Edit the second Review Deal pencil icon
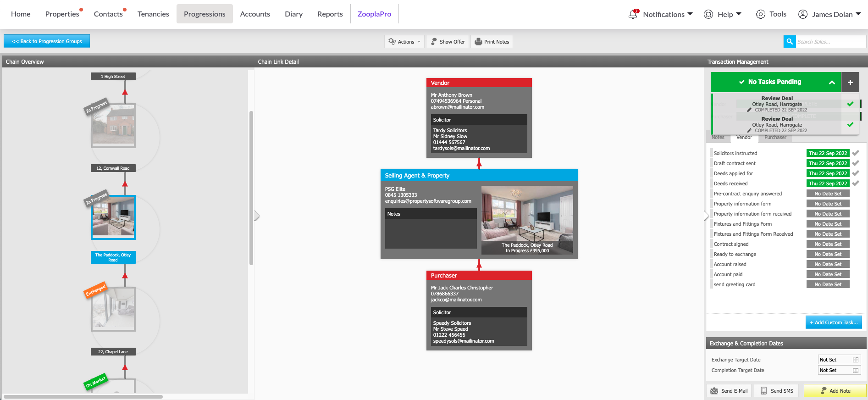Image resolution: width=868 pixels, height=400 pixels. (x=749, y=131)
